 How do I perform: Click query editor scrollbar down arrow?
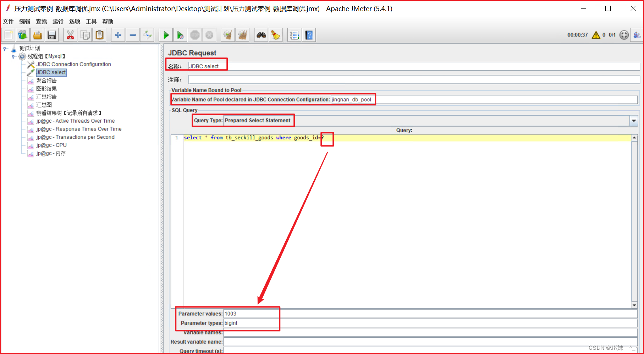pos(634,305)
